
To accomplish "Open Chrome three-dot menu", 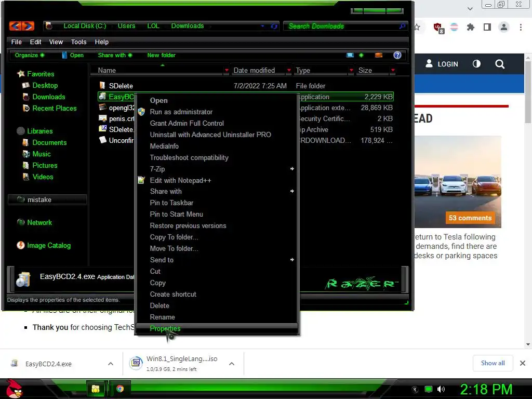I will [x=521, y=27].
